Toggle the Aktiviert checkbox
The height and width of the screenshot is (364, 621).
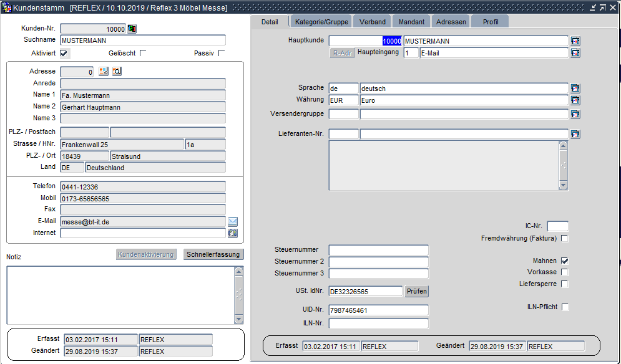coord(64,53)
